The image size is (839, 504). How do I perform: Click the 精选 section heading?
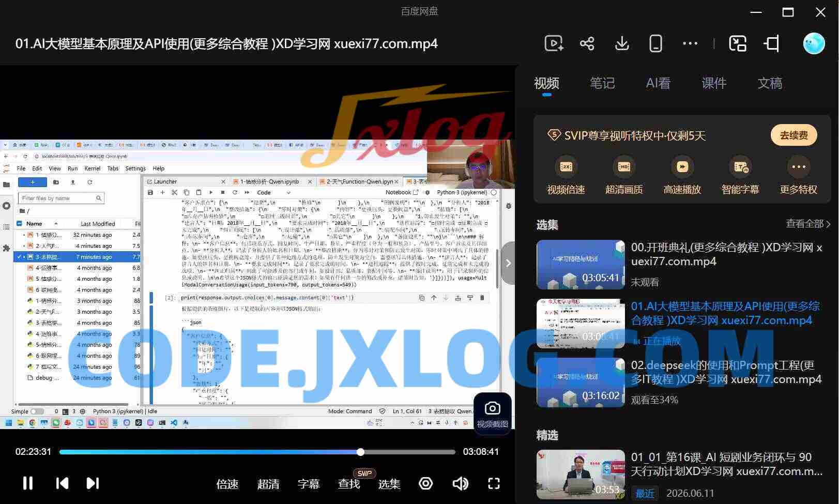pos(547,435)
